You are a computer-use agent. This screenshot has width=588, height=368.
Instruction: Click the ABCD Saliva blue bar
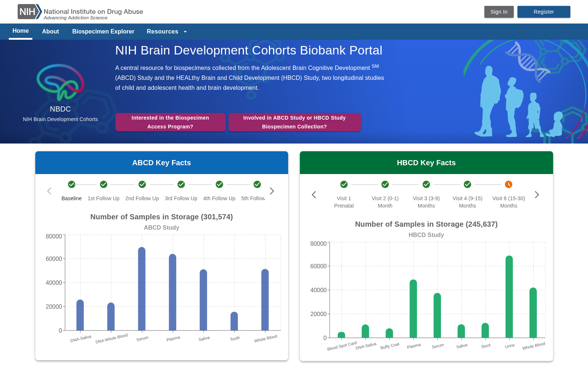(204, 300)
